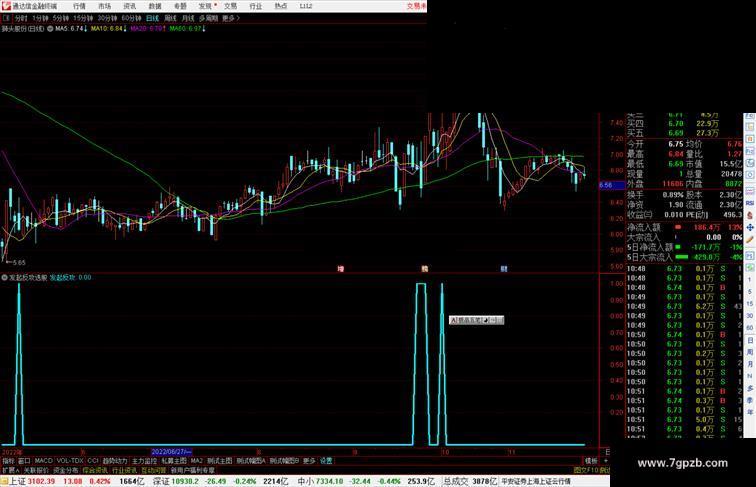756x487 pixels.
Task: Switch to 15分钟 chart period
Action: tap(82, 18)
